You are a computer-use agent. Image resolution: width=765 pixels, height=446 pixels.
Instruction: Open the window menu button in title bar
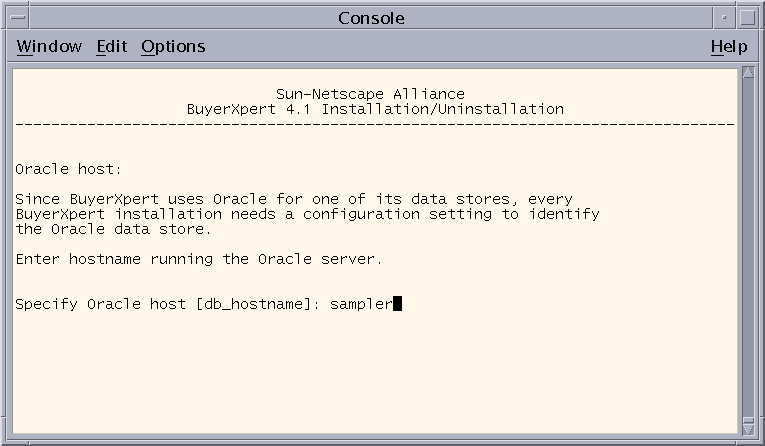(x=18, y=18)
